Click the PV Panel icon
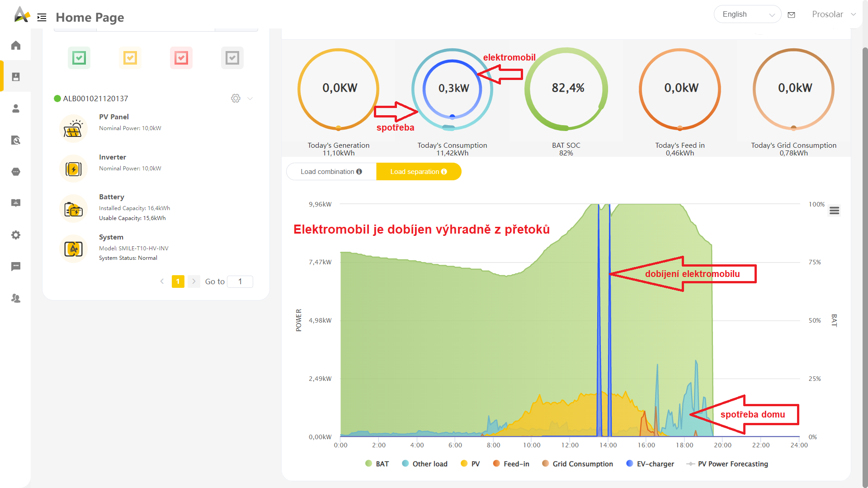This screenshot has width=868, height=488. 73,129
